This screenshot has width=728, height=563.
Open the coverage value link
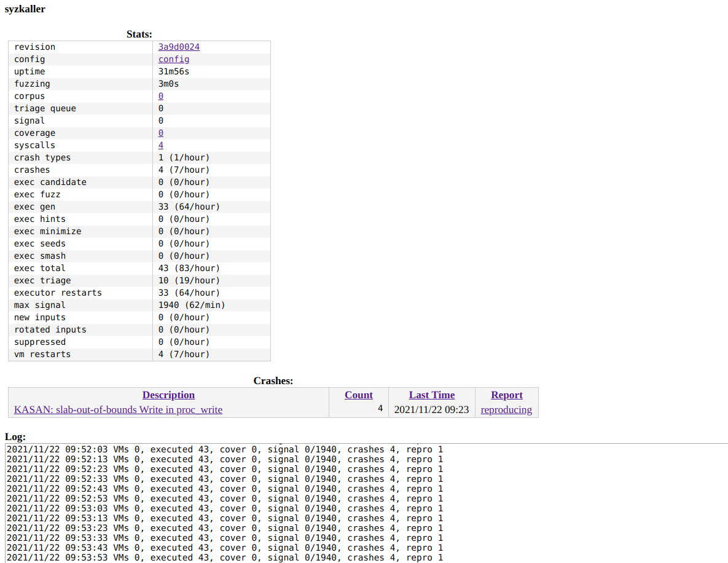(x=161, y=133)
